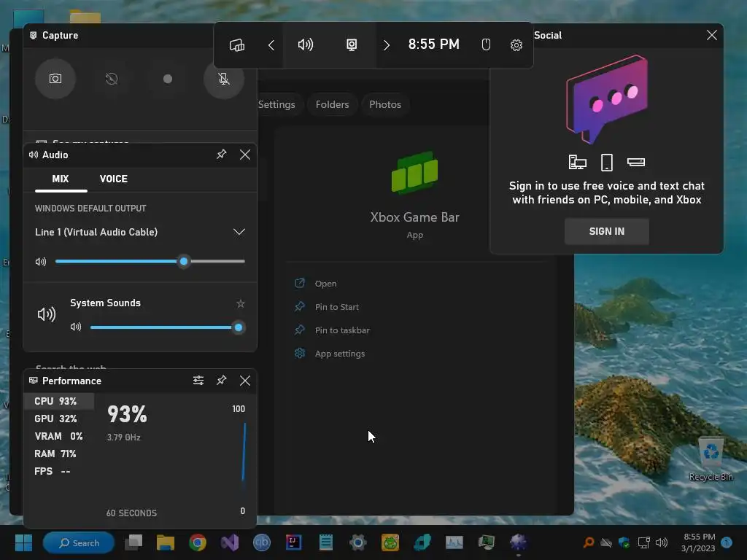Open the taskbar clock 8:55 PM
747x560 pixels.
click(698, 542)
